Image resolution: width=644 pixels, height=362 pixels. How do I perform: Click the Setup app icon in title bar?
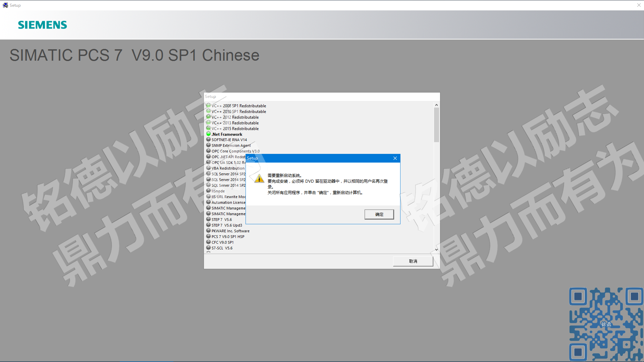[x=5, y=5]
